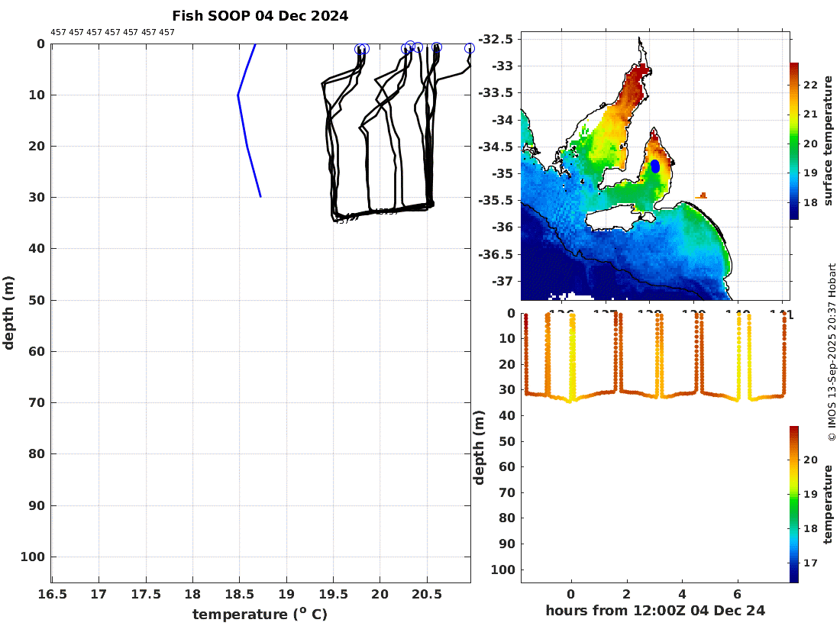Click the yellow profile at hour 0
The width and height of the screenshot is (840, 626).
572,359
